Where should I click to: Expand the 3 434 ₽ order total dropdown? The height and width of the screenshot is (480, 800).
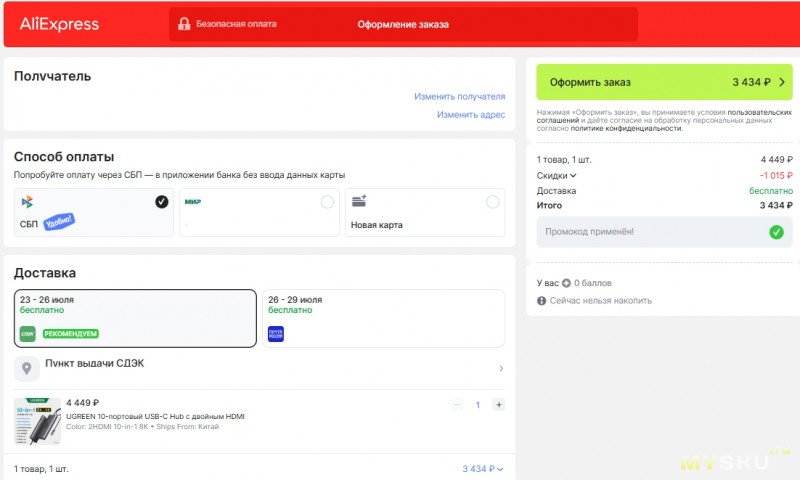(483, 469)
